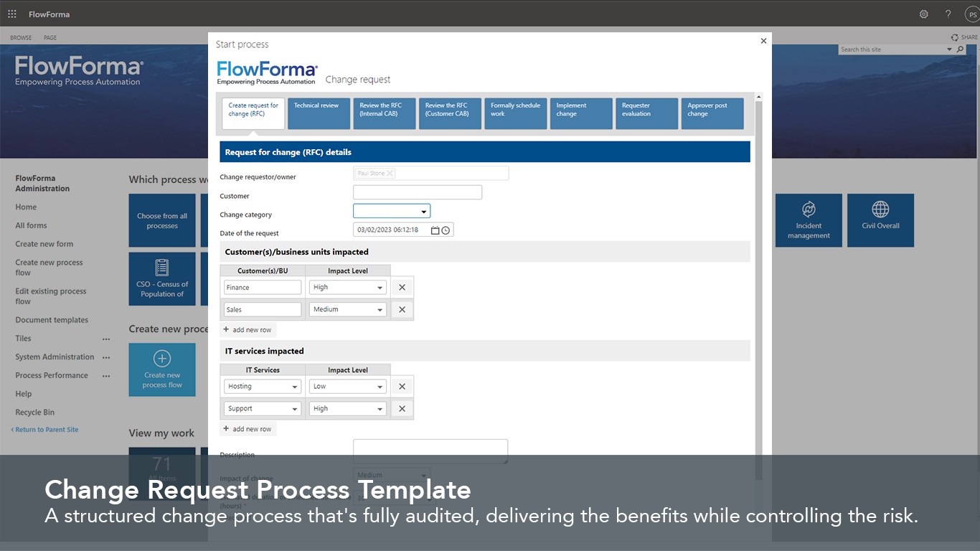980x551 pixels.
Task: Open Help link in sidebar
Action: coord(24,394)
